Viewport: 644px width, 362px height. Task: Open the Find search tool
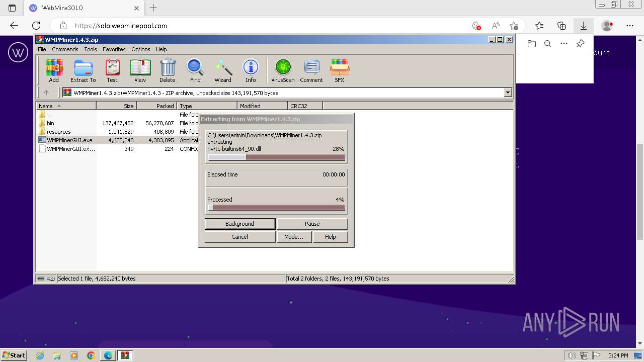coord(195,70)
